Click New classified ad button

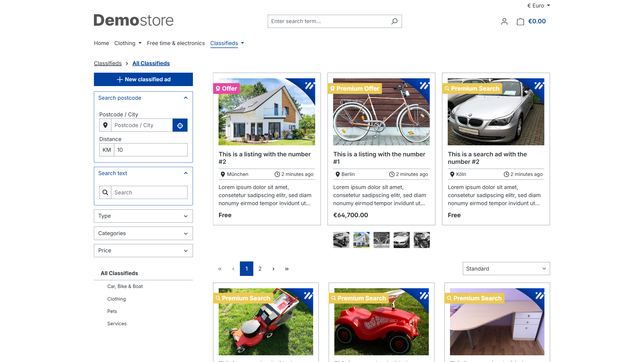tap(143, 79)
